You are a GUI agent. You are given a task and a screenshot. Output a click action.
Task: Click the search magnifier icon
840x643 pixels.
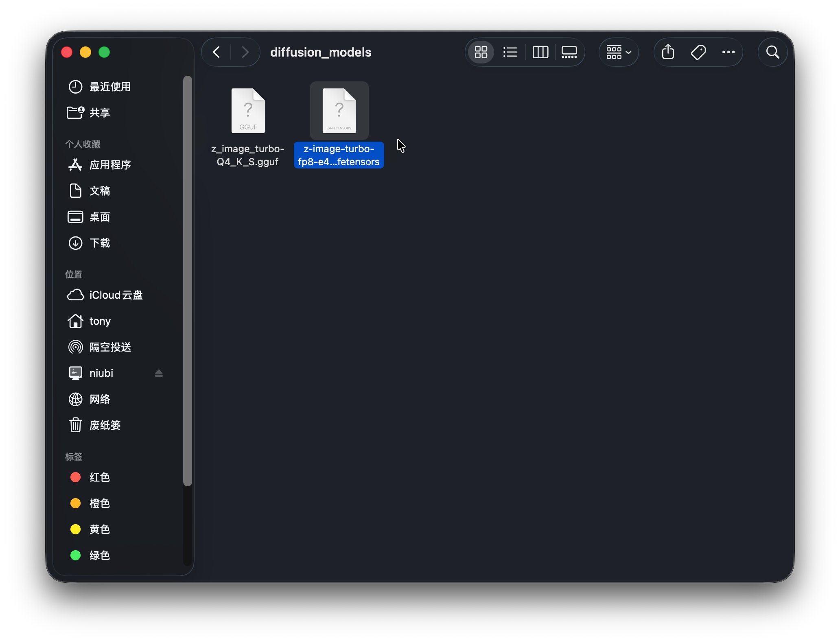pyautogui.click(x=772, y=52)
